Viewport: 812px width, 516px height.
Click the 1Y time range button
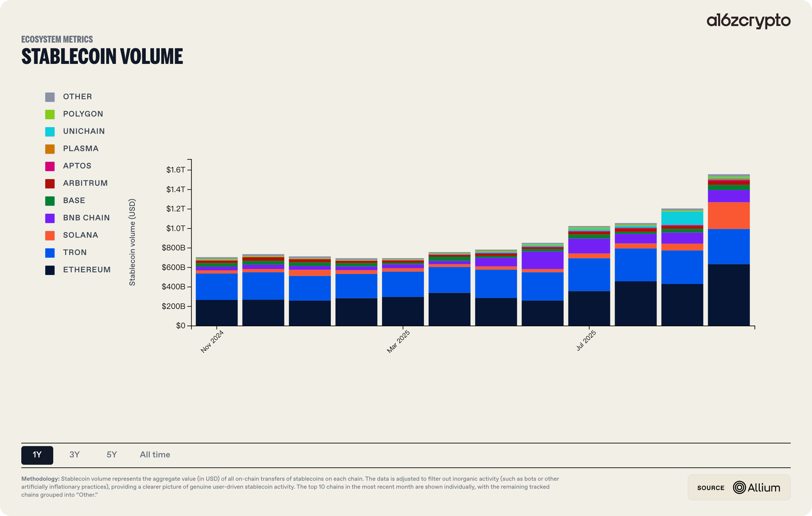[37, 455]
